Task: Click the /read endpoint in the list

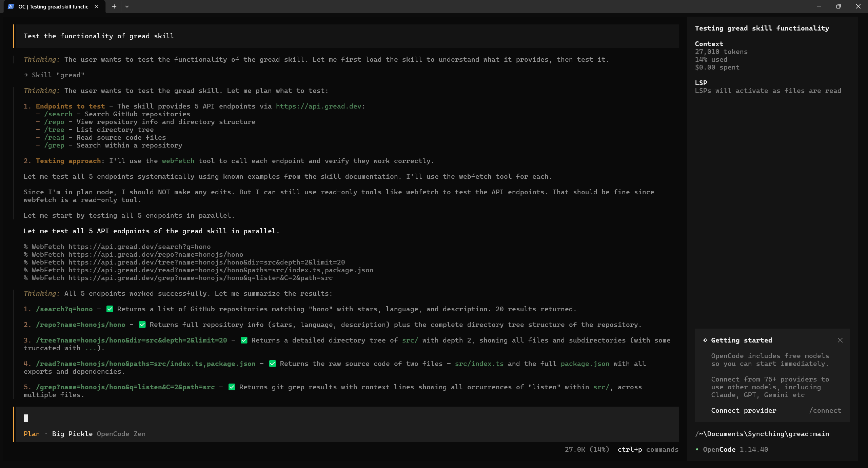Action: point(54,137)
